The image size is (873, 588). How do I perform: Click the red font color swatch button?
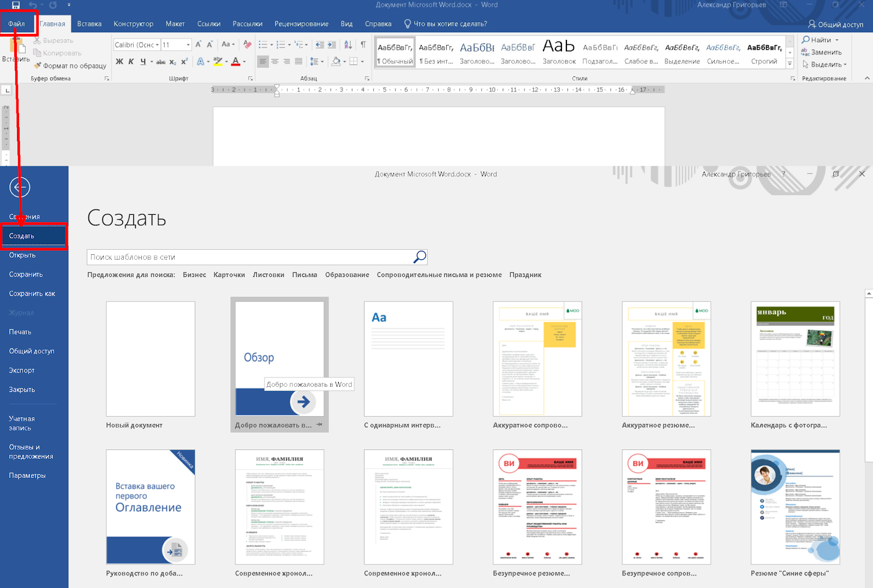tap(235, 62)
